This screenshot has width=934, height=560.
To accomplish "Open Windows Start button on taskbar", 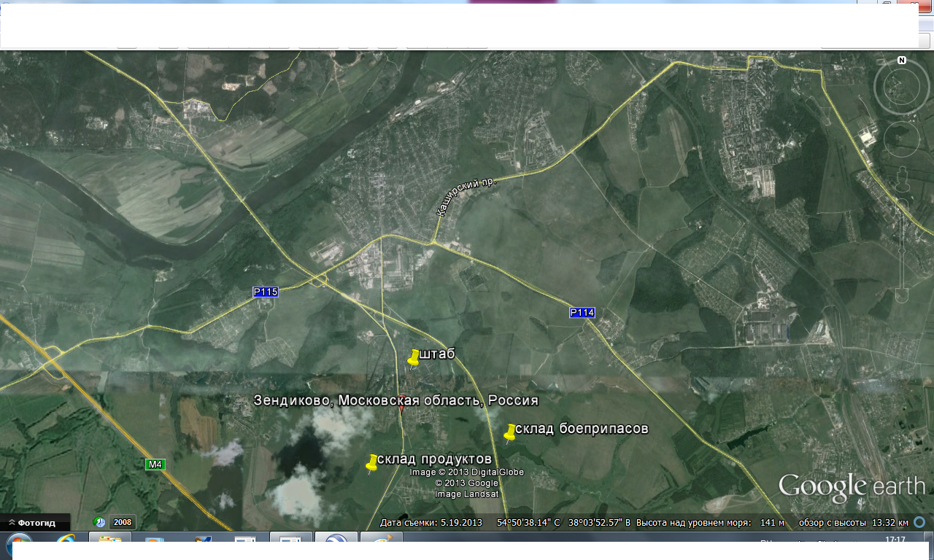I will pyautogui.click(x=18, y=545).
